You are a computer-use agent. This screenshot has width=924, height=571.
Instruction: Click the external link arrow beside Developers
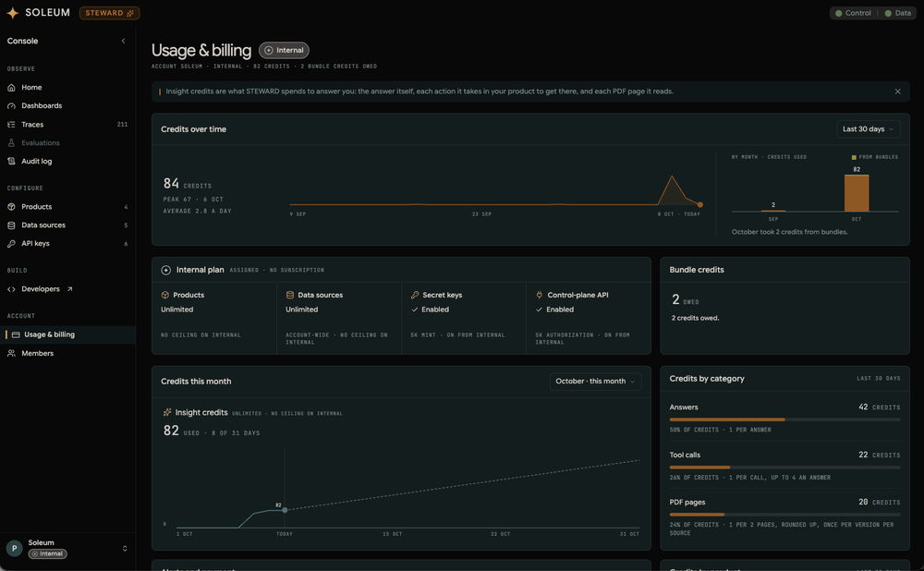click(69, 289)
